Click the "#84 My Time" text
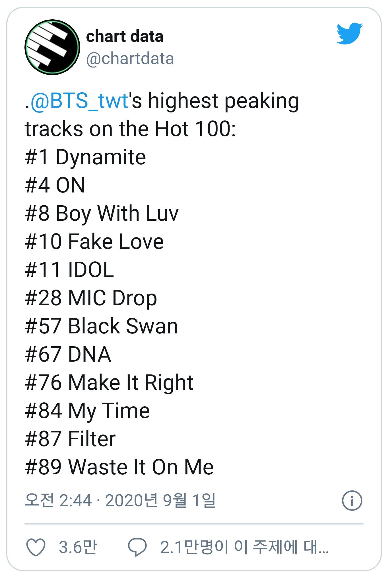The width and height of the screenshot is (392, 584). tap(87, 411)
